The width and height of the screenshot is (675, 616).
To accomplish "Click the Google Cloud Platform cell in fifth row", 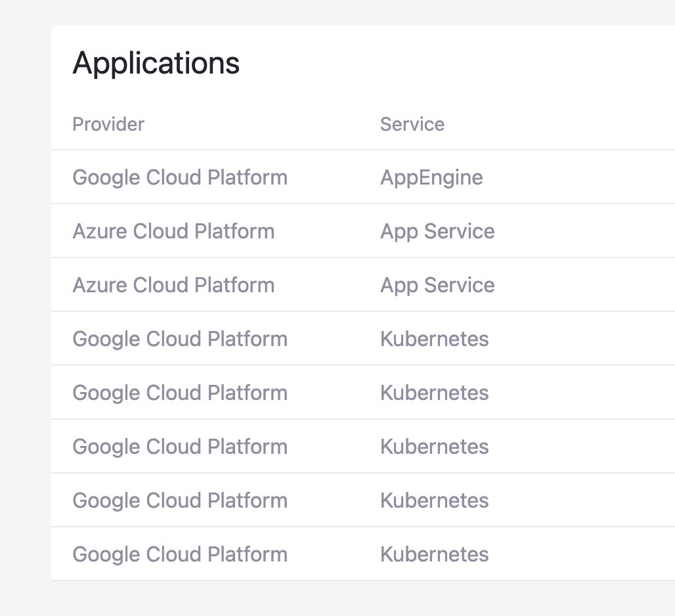I will tap(180, 392).
